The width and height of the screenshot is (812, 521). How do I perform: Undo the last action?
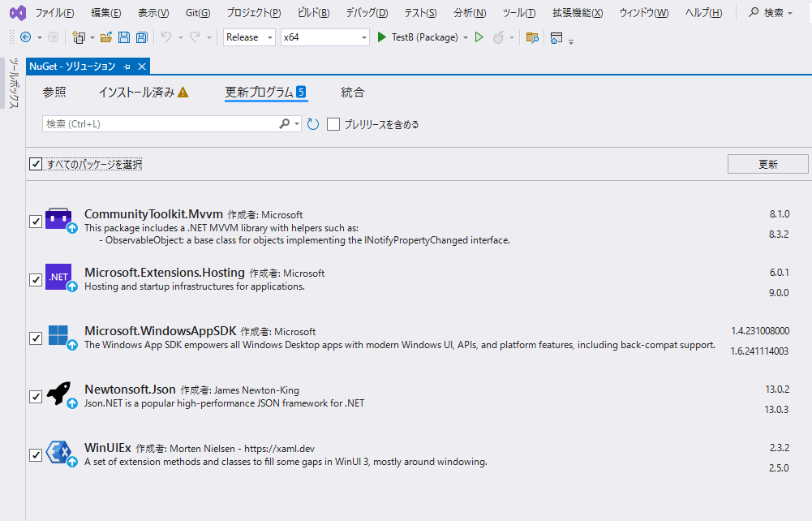click(166, 37)
